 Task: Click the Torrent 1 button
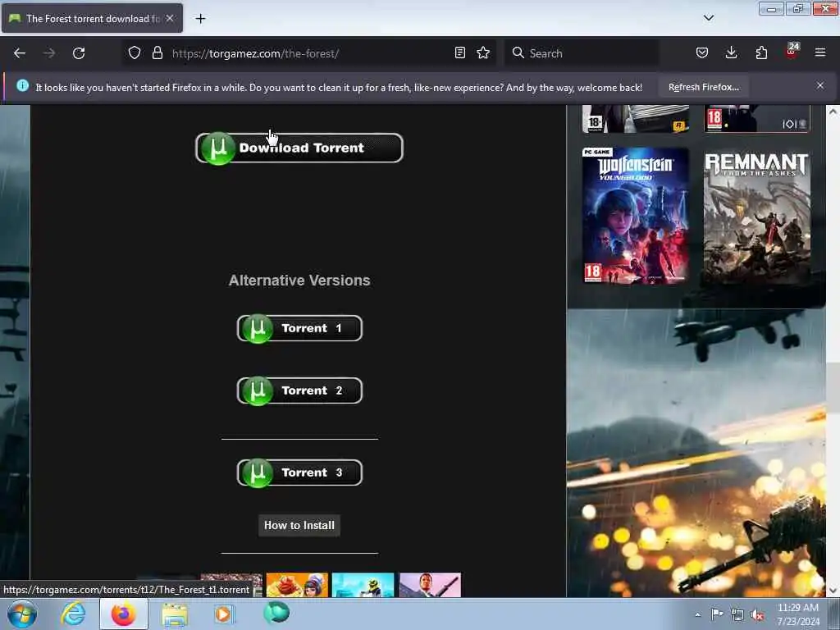click(x=299, y=328)
